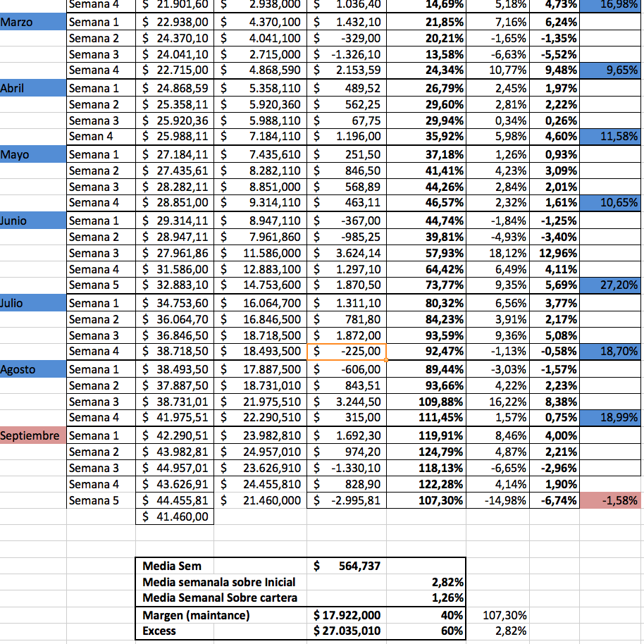Click monthly total cell 18,99%
The height and width of the screenshot is (644, 644).
point(610,418)
